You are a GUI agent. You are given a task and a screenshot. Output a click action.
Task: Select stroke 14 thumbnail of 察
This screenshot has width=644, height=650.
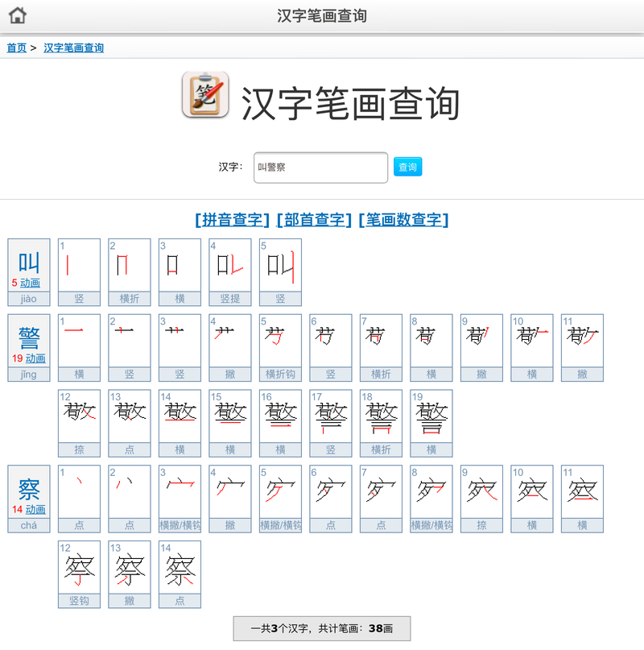180,569
